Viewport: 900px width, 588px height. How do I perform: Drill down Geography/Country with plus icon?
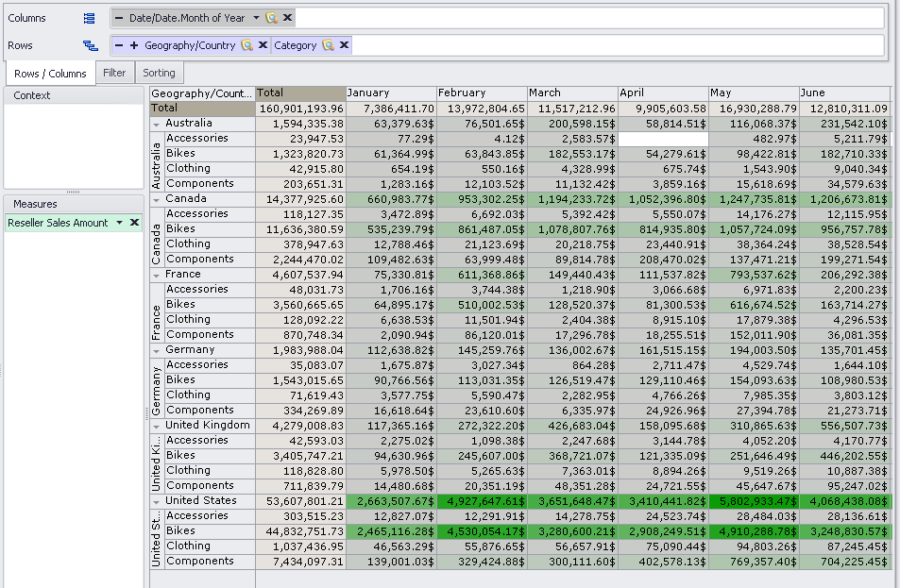tap(134, 44)
